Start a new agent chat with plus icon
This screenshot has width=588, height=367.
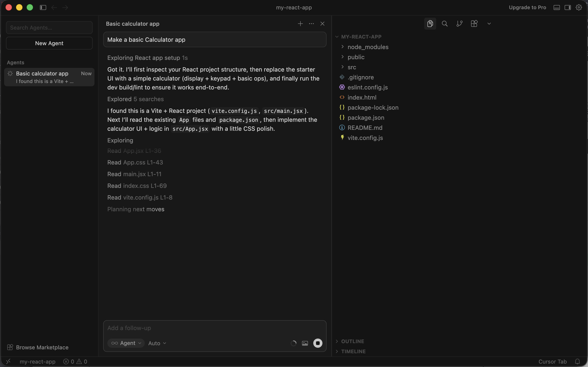point(300,24)
